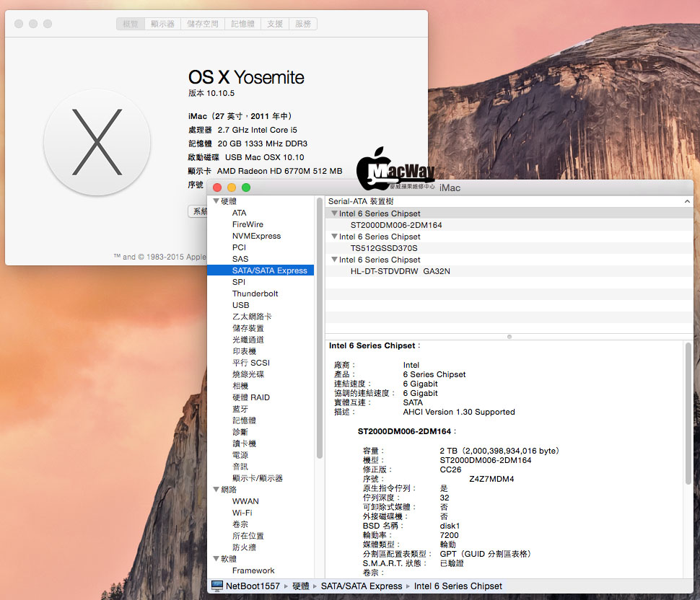700x600 pixels.
Task: Select 硬體 RAID in the sidebar
Action: [251, 397]
